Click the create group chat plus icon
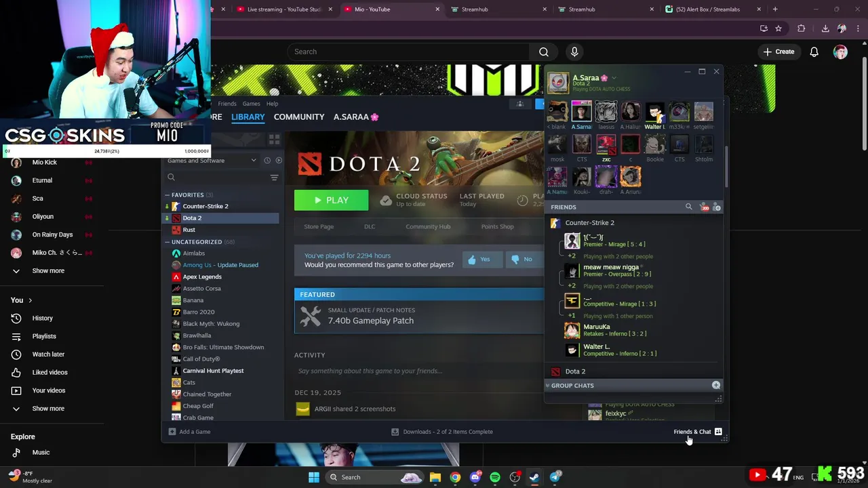The image size is (868, 488). click(715, 385)
